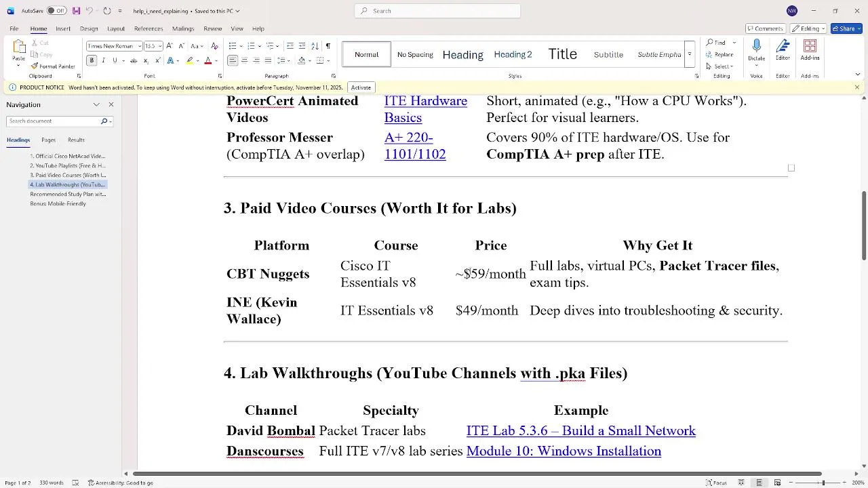Click Focus mode in status bar

[716, 483]
